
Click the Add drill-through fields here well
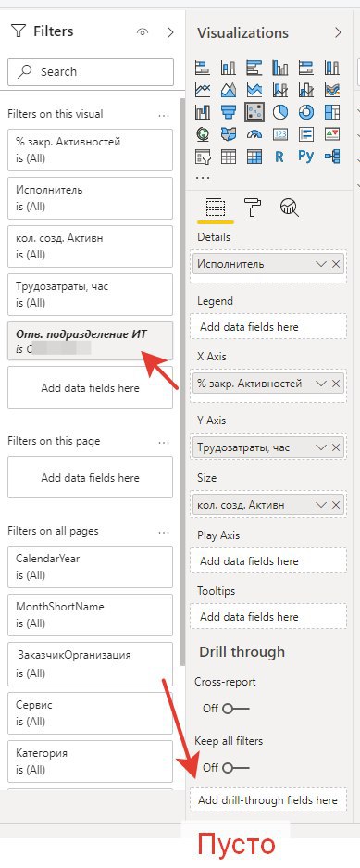268,799
